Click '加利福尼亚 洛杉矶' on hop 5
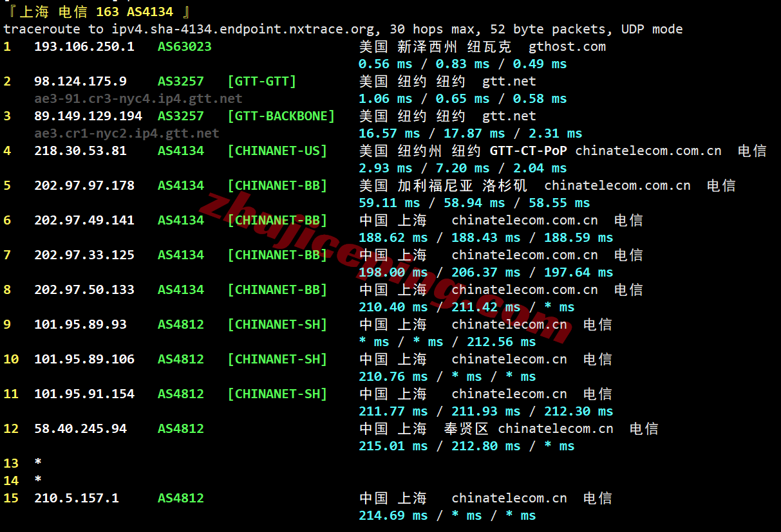 pos(462,185)
